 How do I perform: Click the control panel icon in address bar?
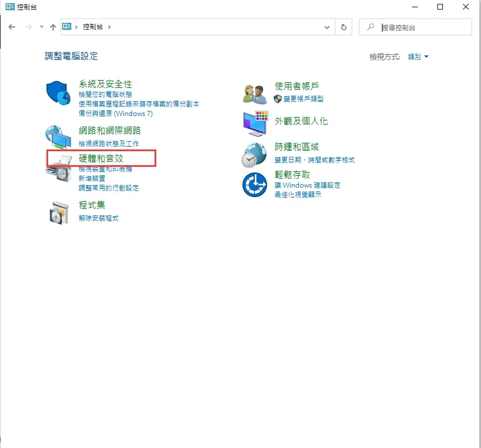(67, 27)
